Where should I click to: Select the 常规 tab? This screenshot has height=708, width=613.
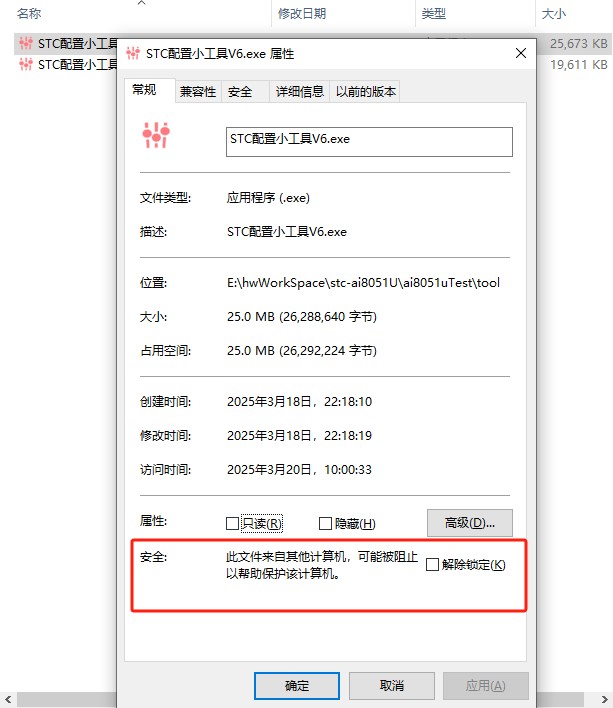[x=149, y=90]
